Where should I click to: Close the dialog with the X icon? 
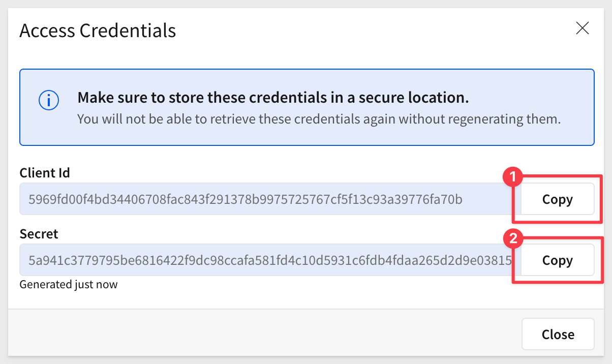[x=582, y=28]
